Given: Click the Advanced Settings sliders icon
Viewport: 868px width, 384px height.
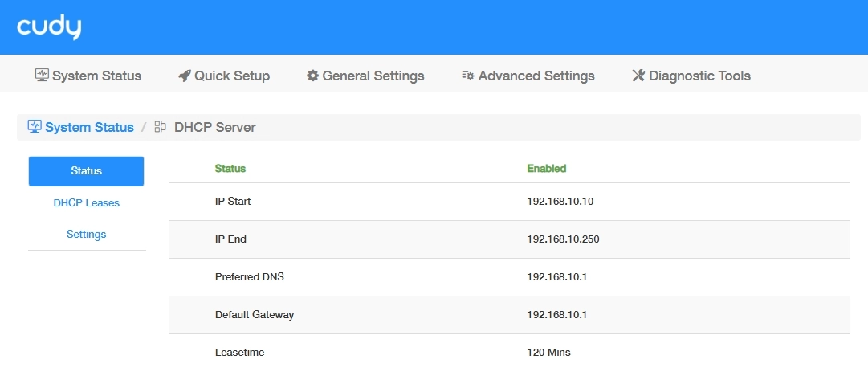Looking at the screenshot, I should [467, 76].
